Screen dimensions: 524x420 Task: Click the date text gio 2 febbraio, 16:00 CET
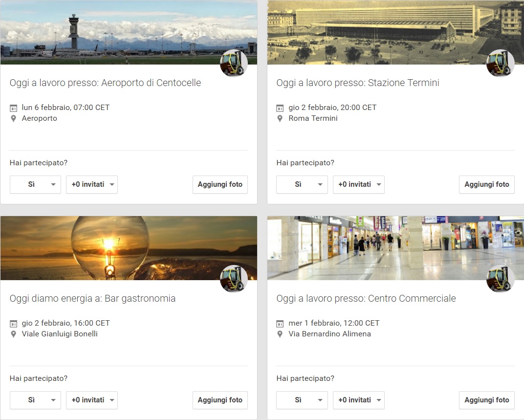coord(66,323)
